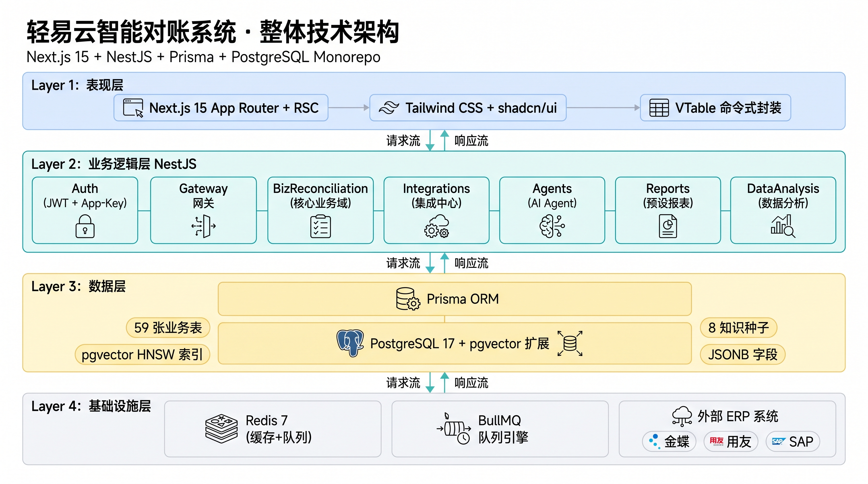Click the BullMQ 队列引擎 label
This screenshot has height=484, width=868.
503,429
